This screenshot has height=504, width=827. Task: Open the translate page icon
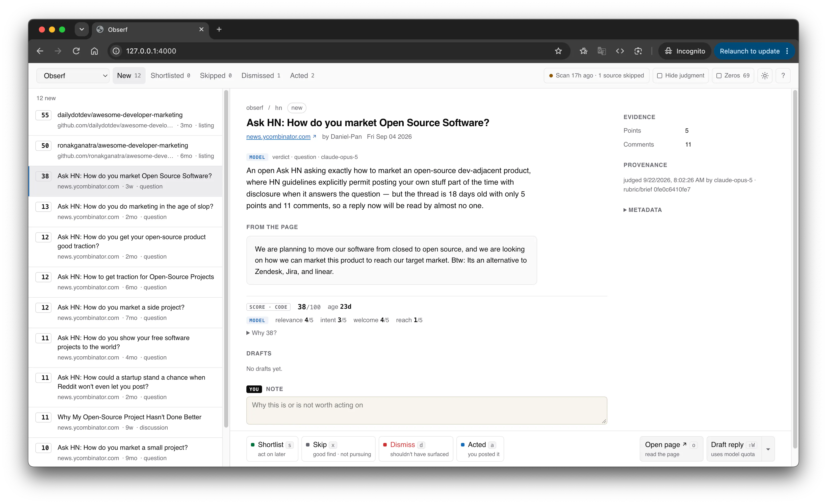(x=602, y=51)
